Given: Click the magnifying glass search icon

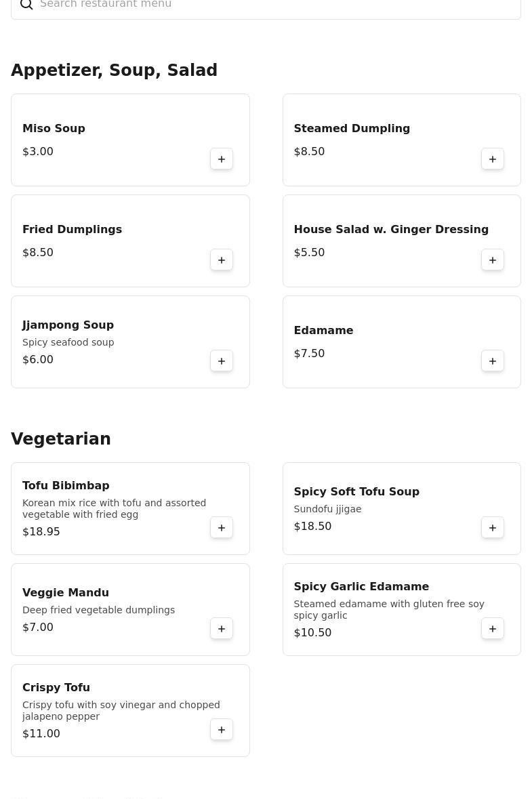Looking at the screenshot, I should (26, 5).
